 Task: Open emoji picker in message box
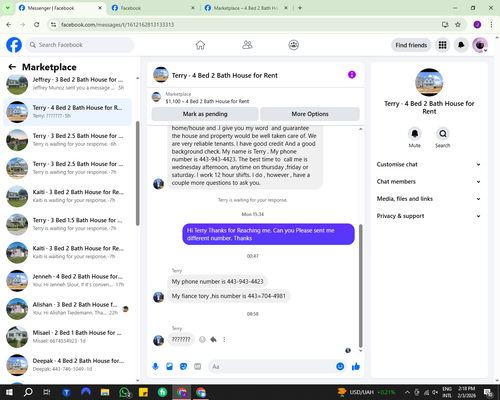click(x=340, y=367)
